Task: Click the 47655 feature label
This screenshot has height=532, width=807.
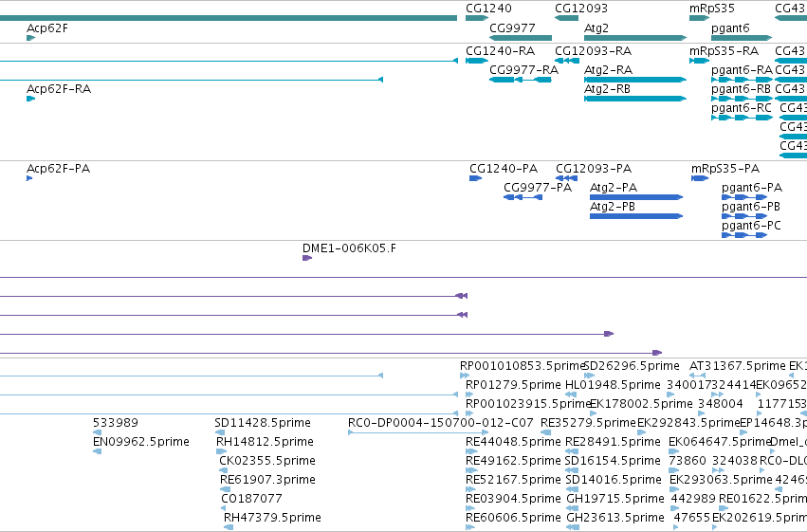Action: (691, 517)
